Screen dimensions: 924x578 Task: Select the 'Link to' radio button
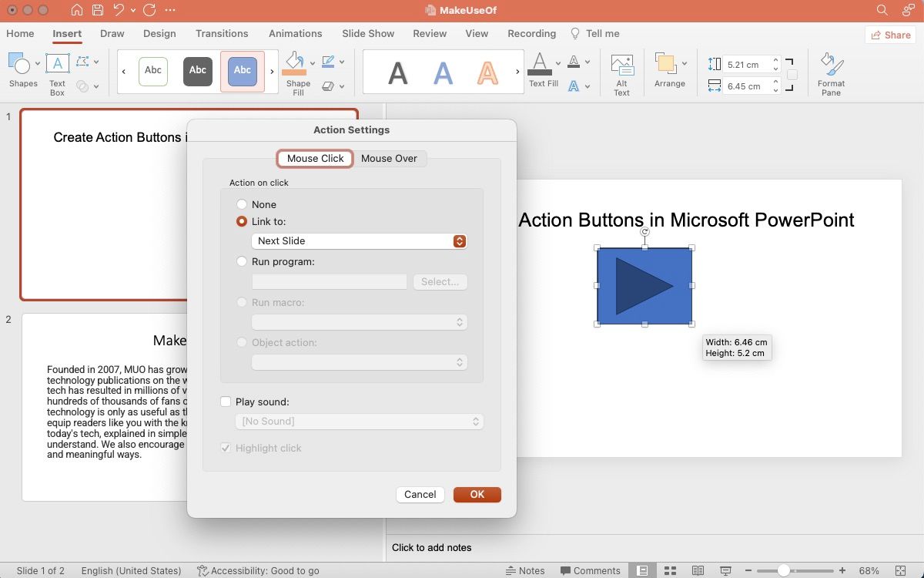(241, 221)
